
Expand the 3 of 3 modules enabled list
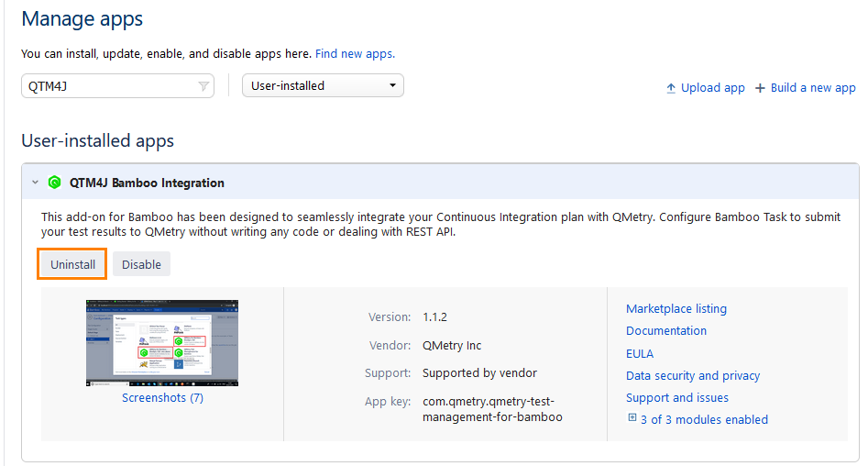[703, 419]
